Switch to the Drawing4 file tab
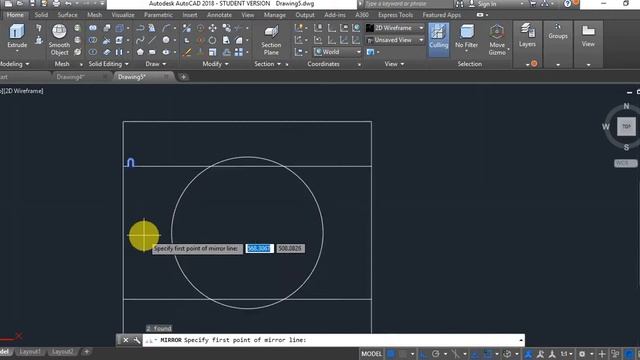Screen dimensions: 640x360 [70, 77]
